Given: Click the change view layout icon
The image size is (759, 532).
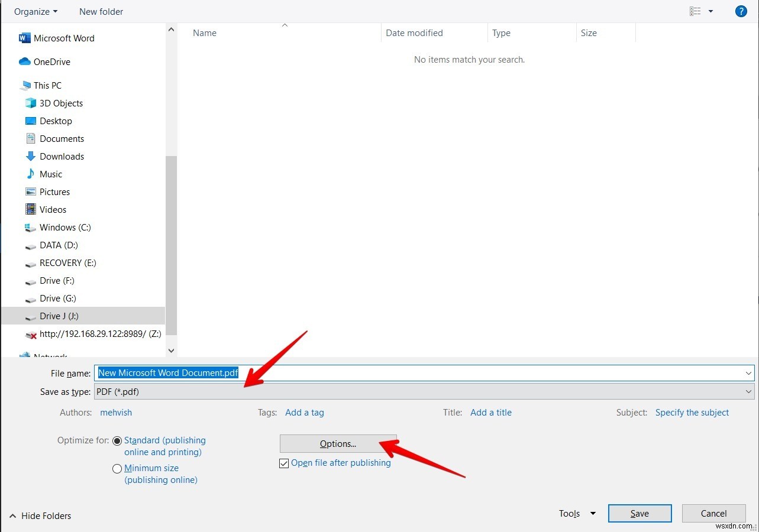Looking at the screenshot, I should pos(695,11).
